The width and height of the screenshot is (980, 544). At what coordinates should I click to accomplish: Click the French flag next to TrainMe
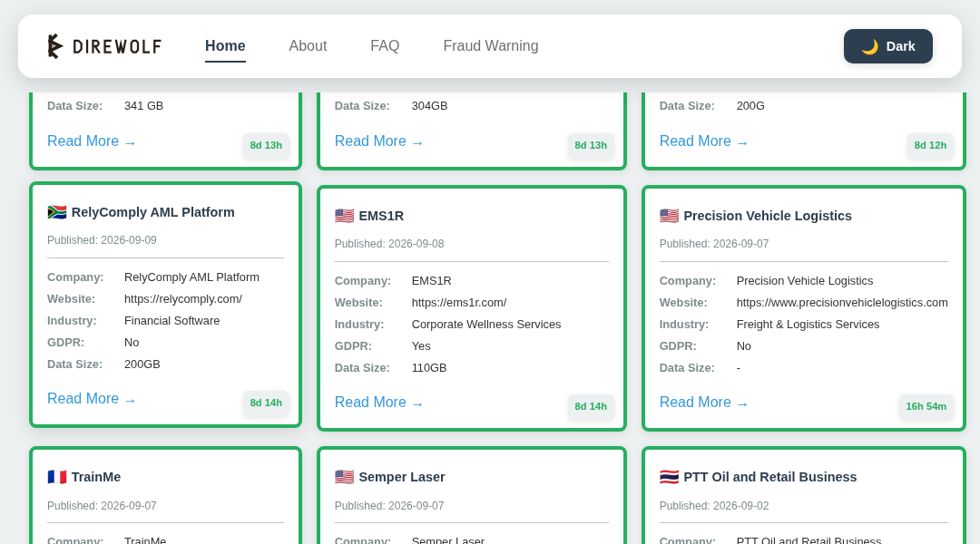coord(57,477)
